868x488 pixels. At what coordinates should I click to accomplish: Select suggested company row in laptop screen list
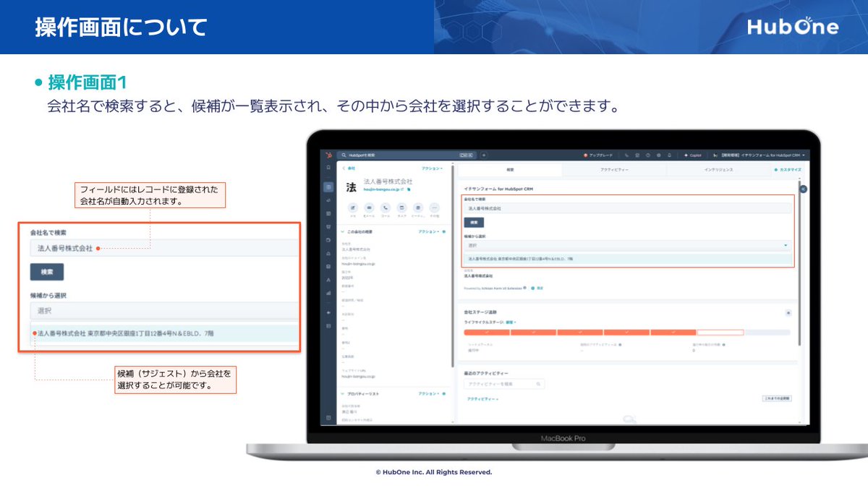tap(627, 258)
